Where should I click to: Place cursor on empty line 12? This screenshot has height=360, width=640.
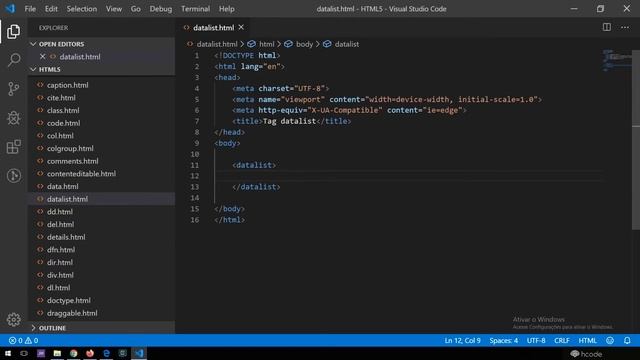pyautogui.click(x=408, y=176)
